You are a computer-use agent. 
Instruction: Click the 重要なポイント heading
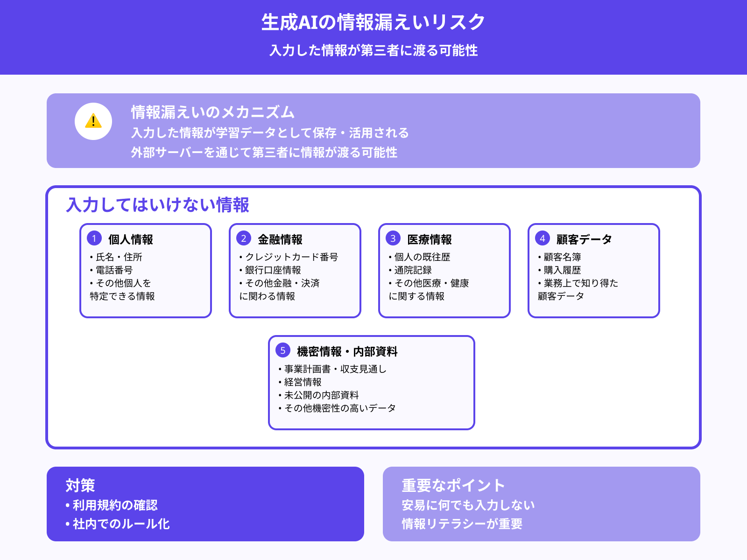452,486
